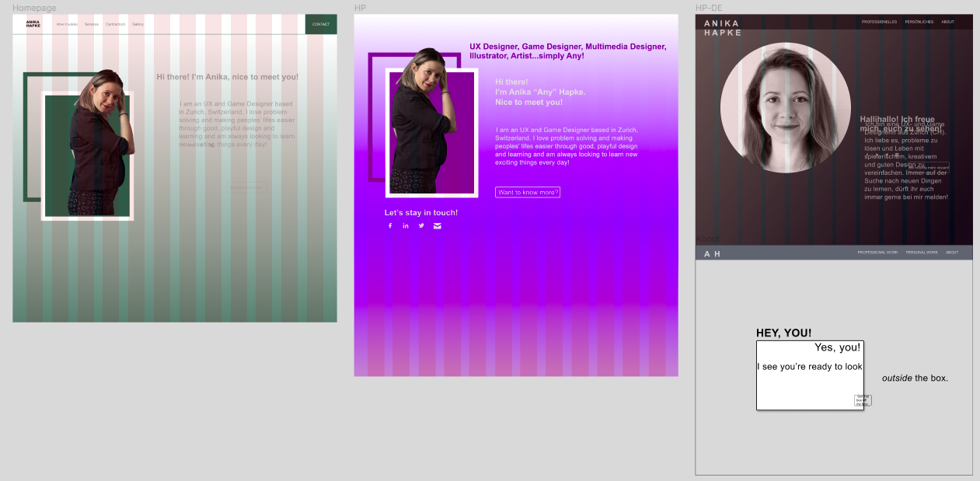
Task: Select the 'HP-DE' frame label
Action: click(x=709, y=8)
